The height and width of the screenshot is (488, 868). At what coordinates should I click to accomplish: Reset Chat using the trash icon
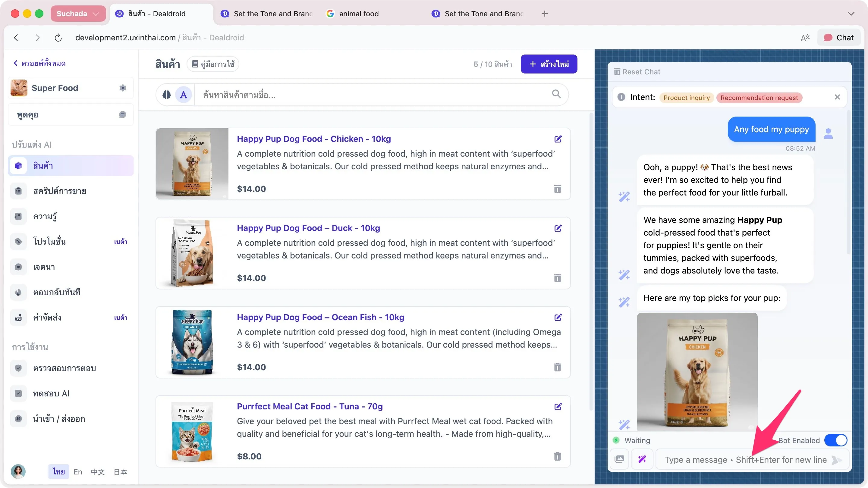point(618,71)
